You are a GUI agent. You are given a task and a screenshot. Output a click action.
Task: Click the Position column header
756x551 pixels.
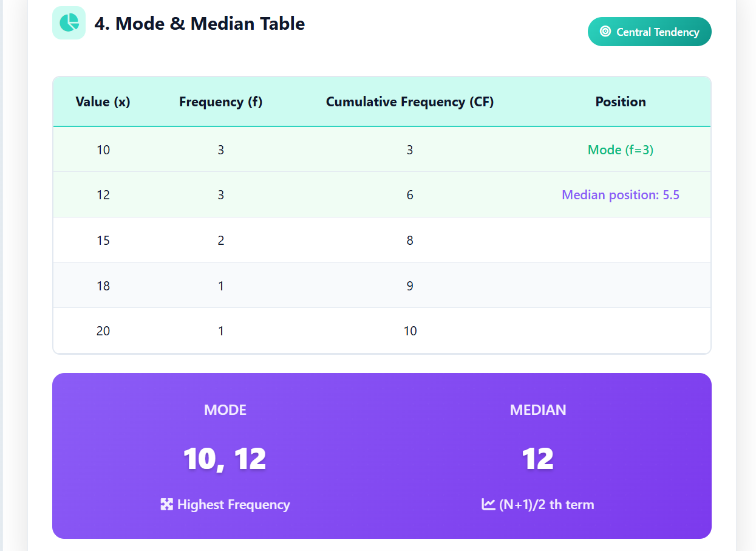click(620, 101)
